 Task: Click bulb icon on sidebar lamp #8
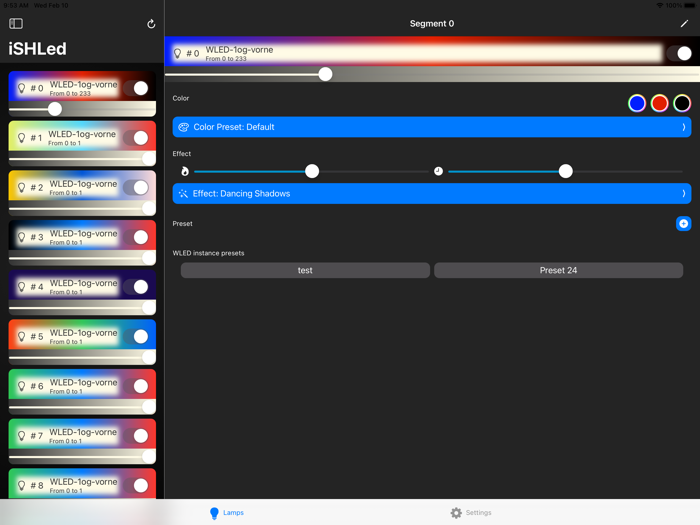tap(21, 485)
